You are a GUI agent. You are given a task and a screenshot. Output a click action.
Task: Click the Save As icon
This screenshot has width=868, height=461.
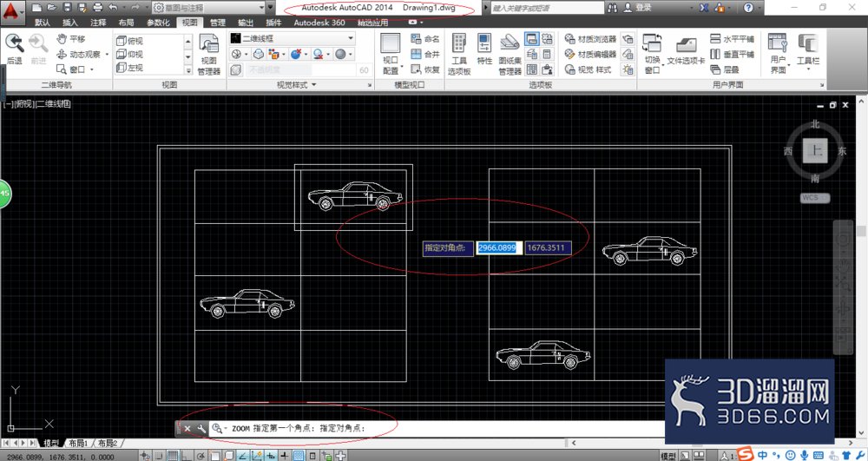pos(82,8)
